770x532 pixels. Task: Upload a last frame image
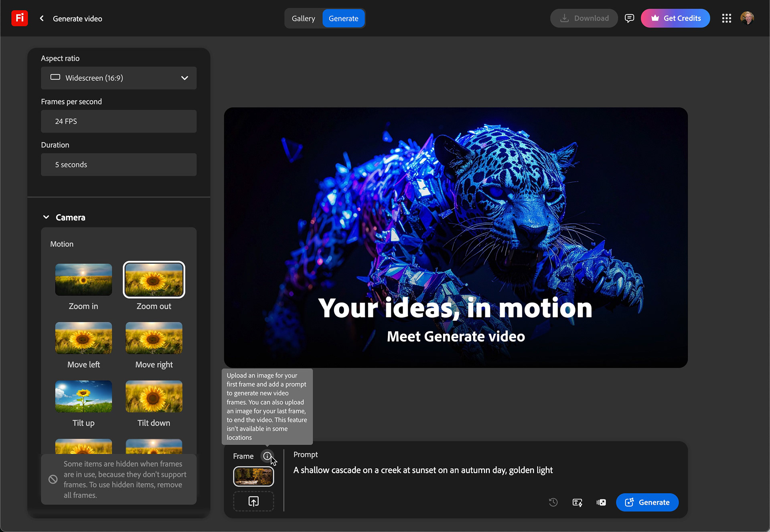tap(253, 501)
